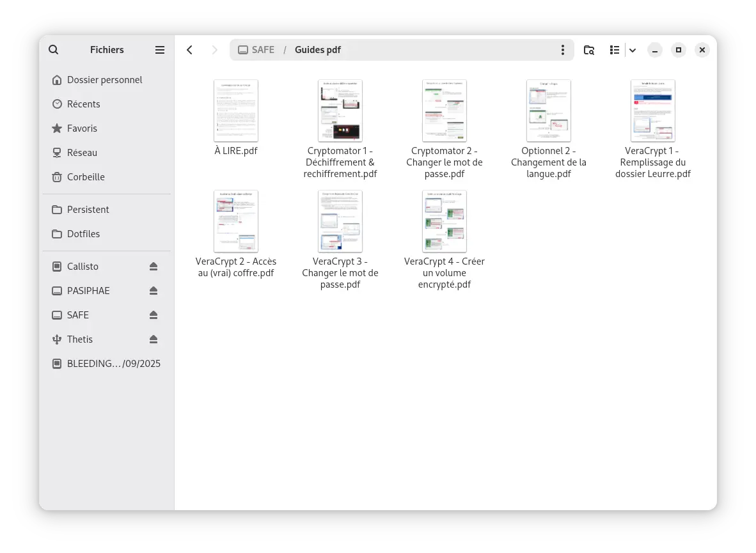756x553 pixels.
Task: Open the search magnifier in Fichiers
Action: tap(54, 50)
